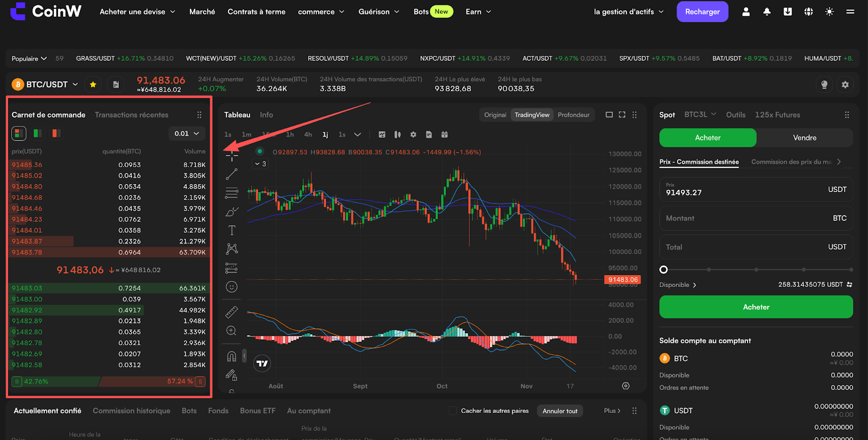Expand the Guérison dropdown
The image size is (868, 440).
tap(379, 11)
